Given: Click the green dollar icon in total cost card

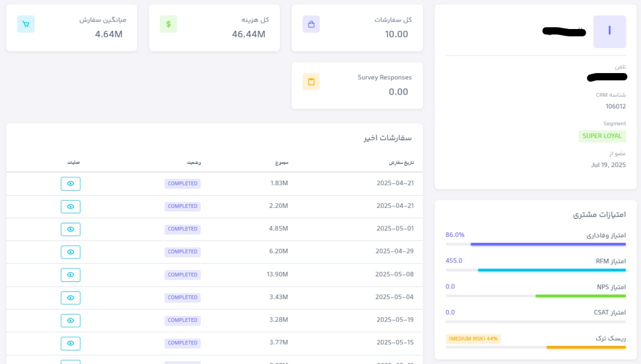Looking at the screenshot, I should [x=168, y=24].
